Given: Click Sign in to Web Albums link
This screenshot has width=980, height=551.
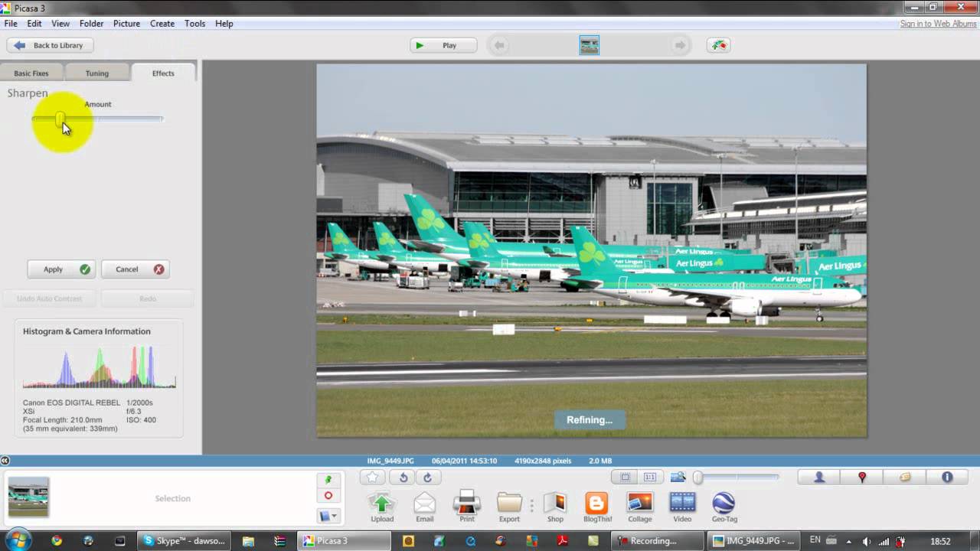Looking at the screenshot, I should (938, 24).
